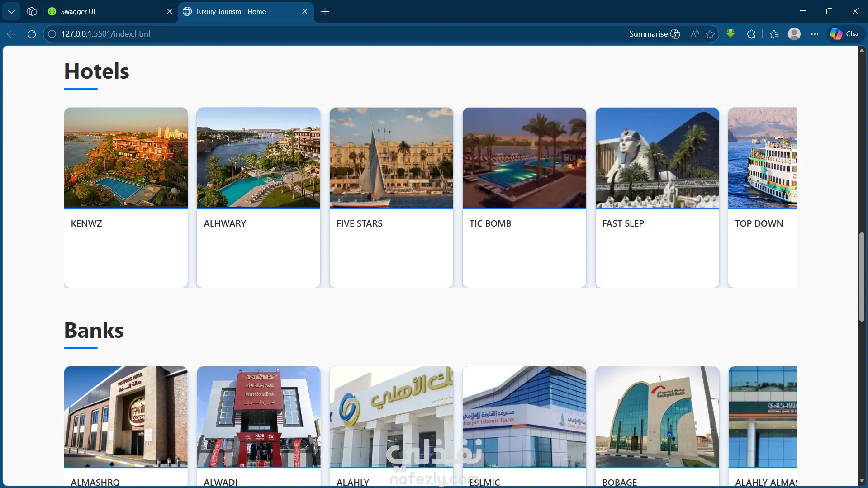Open the tab search dropdown arrow
Screen dimensions: 868x488
coord(11,12)
